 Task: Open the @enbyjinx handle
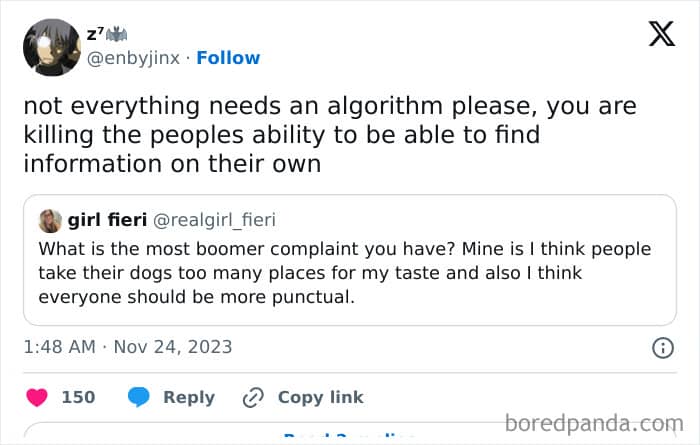click(134, 58)
